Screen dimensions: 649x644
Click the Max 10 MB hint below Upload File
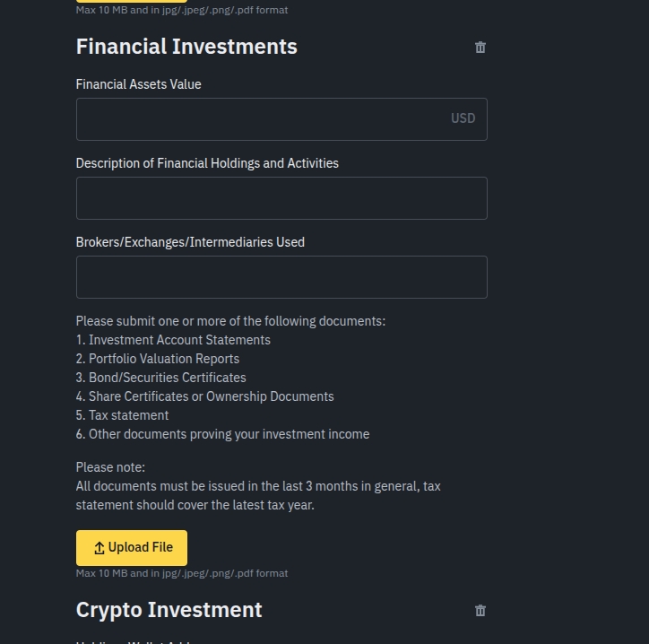(x=182, y=573)
